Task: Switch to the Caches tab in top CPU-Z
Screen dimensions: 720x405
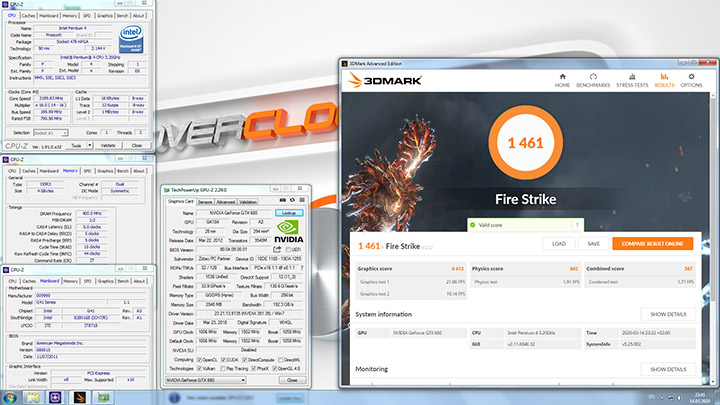Action: click(x=28, y=16)
